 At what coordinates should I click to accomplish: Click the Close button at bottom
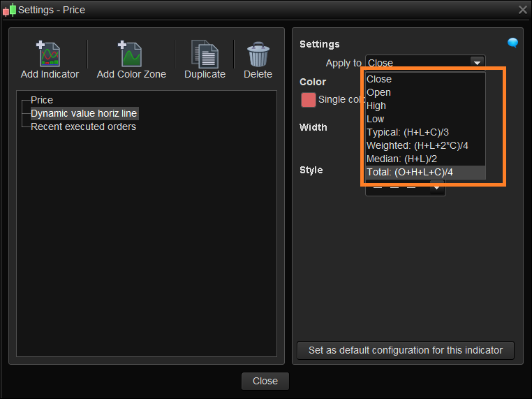point(265,381)
